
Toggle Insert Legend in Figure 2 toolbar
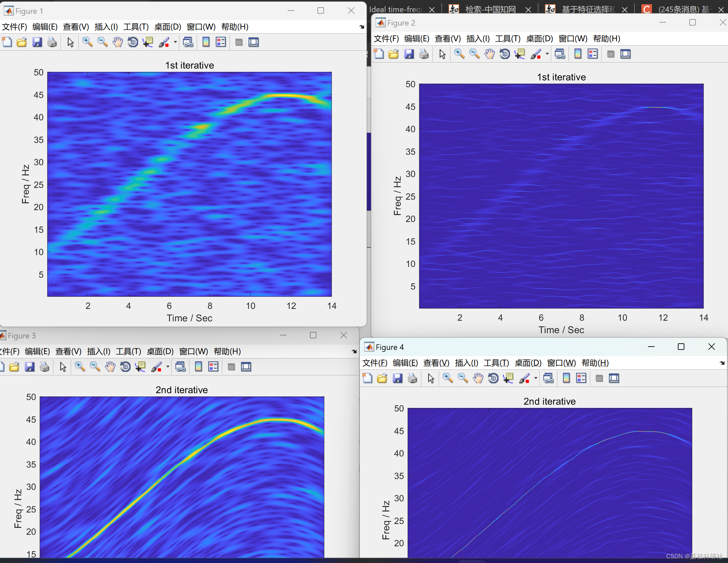[593, 54]
